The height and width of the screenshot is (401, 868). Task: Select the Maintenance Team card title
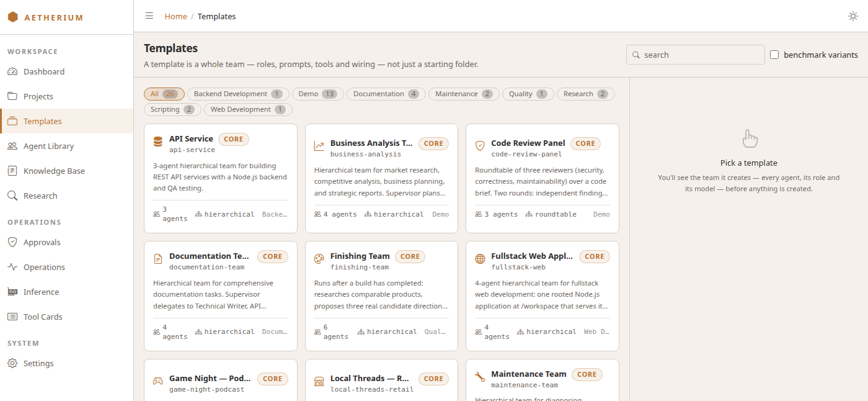click(x=529, y=374)
